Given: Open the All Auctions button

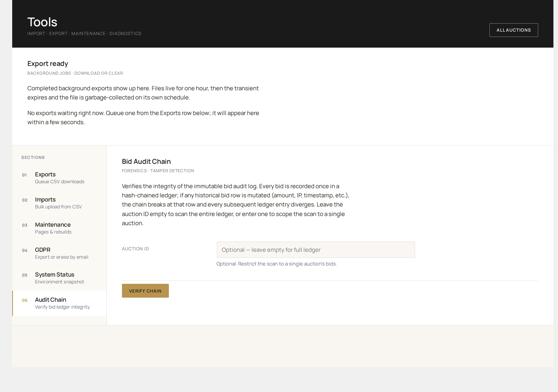Looking at the screenshot, I should click(513, 30).
